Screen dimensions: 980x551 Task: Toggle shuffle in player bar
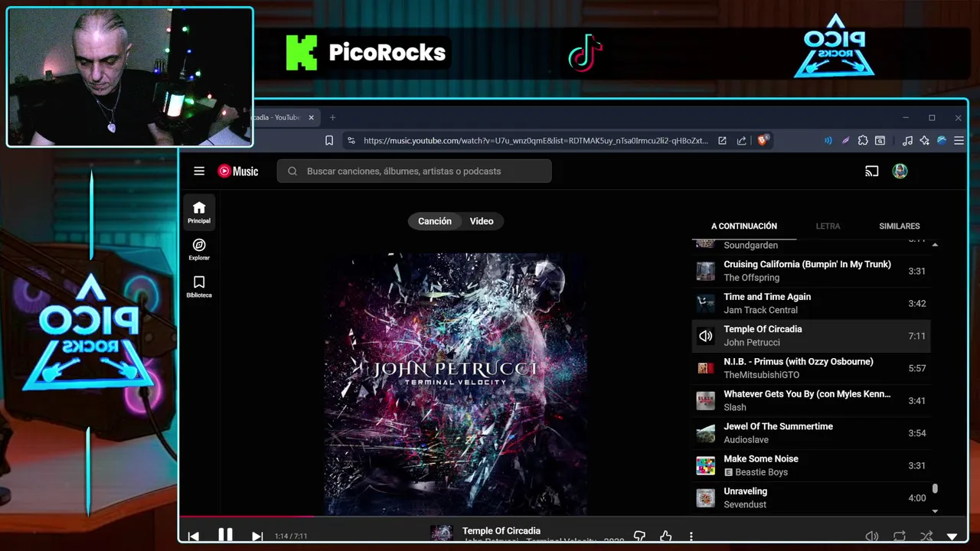pos(926,536)
